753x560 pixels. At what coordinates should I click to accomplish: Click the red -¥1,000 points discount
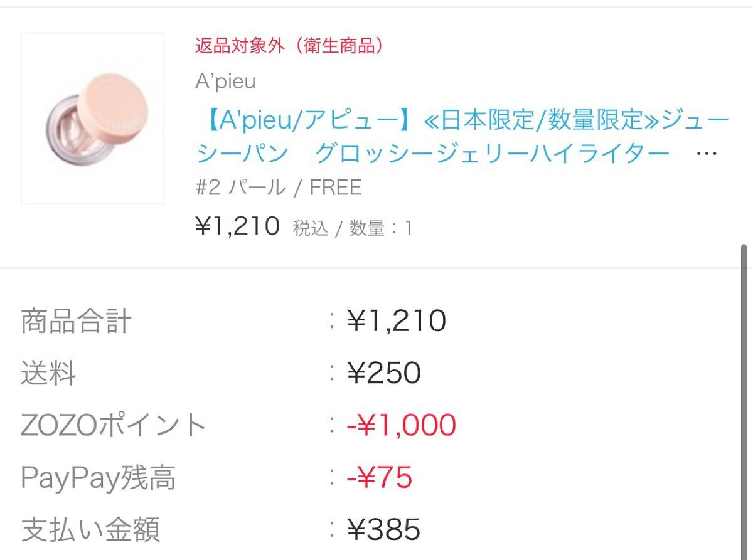(401, 425)
